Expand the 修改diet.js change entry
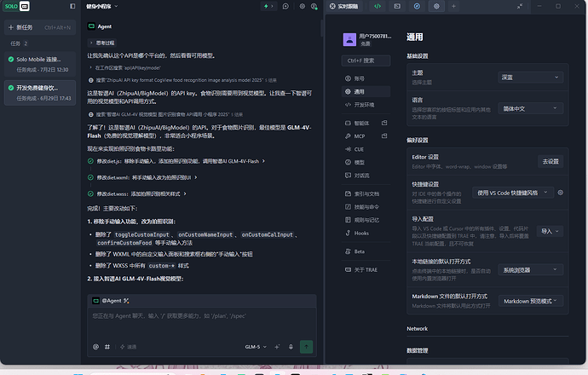The image size is (588, 375). click(176, 161)
